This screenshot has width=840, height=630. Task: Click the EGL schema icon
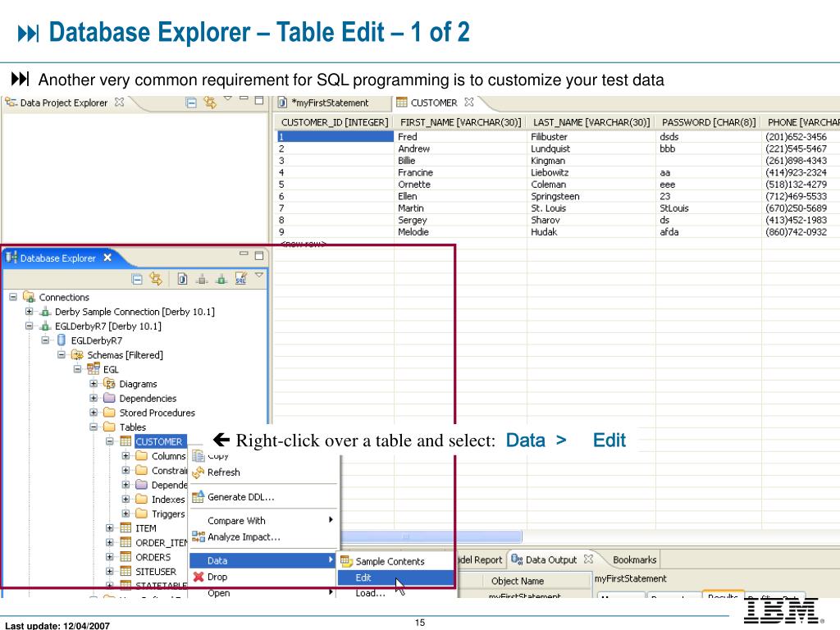[x=94, y=368]
